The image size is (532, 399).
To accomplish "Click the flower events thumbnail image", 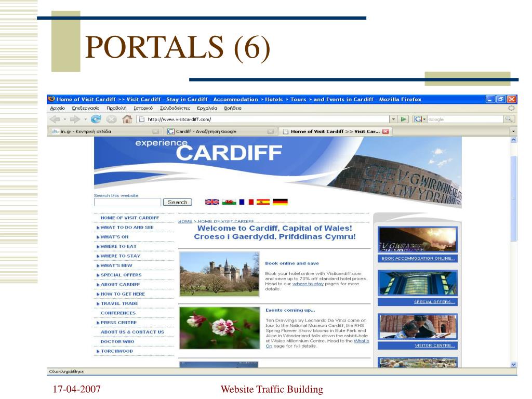I will [x=219, y=328].
